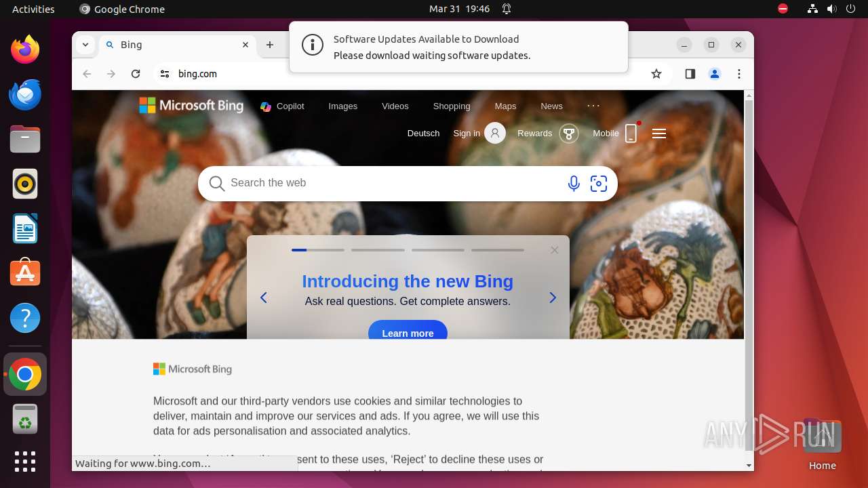Open site information icon beside bing.com

[165, 74]
